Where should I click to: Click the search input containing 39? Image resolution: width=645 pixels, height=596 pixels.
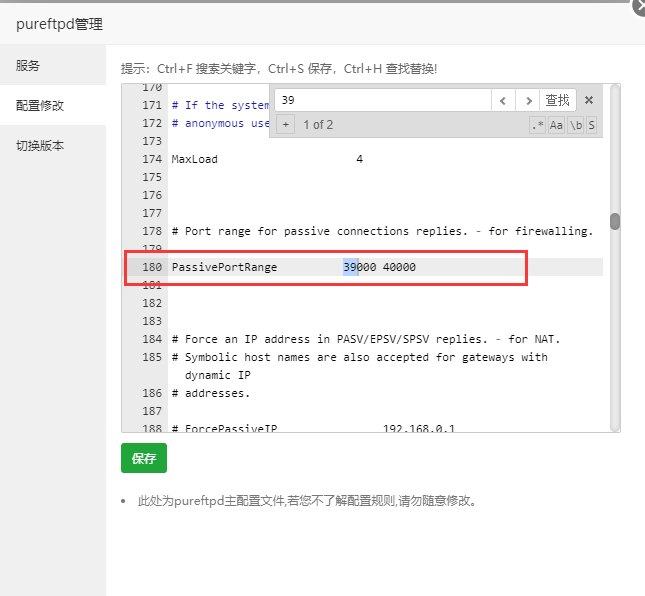tap(383, 100)
